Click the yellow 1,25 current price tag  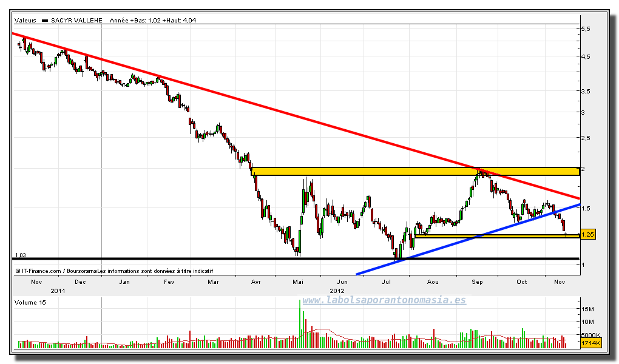click(x=587, y=234)
